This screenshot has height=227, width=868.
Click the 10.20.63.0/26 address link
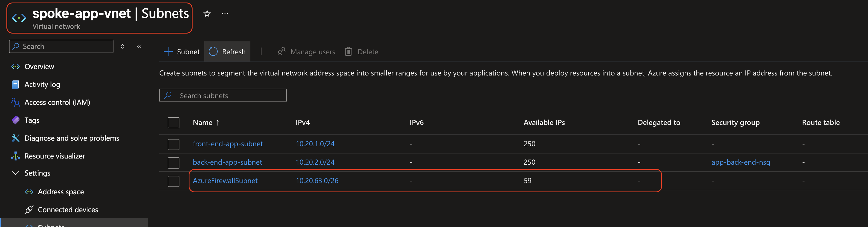(x=317, y=180)
